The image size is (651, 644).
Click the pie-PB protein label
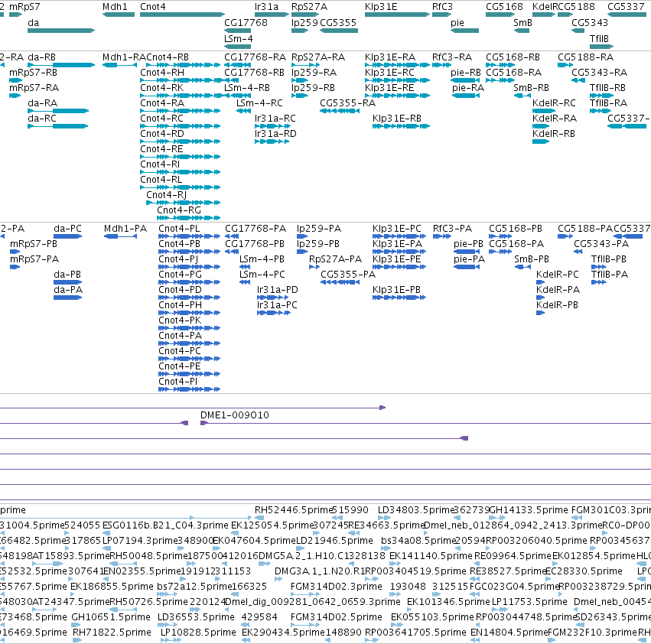point(468,244)
